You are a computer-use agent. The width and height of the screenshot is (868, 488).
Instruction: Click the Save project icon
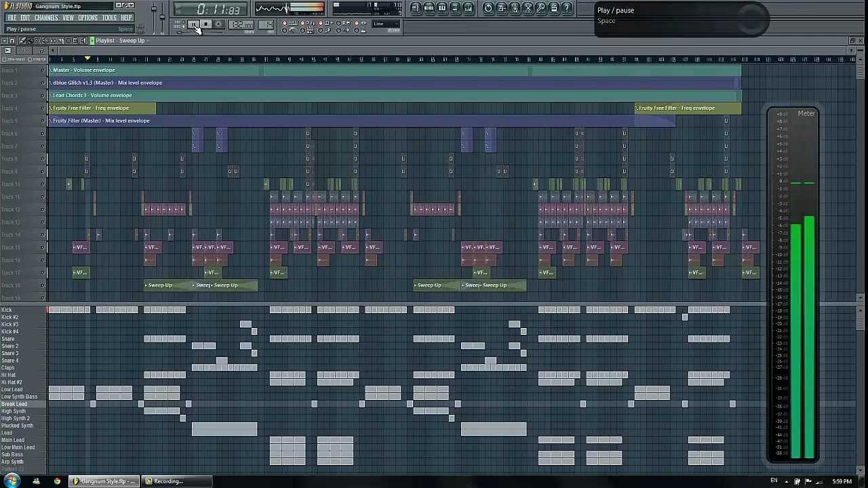pos(501,8)
